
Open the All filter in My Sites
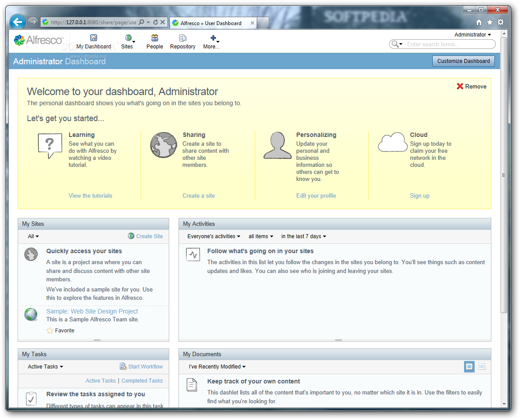pyautogui.click(x=33, y=236)
